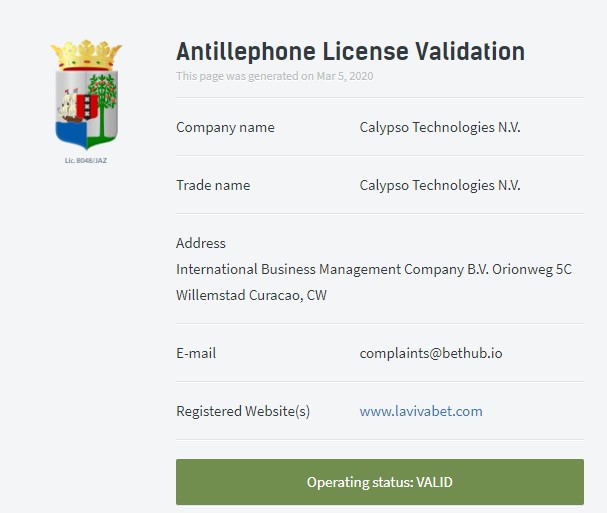Click the Trade name label
The image size is (607, 513).
pos(213,185)
